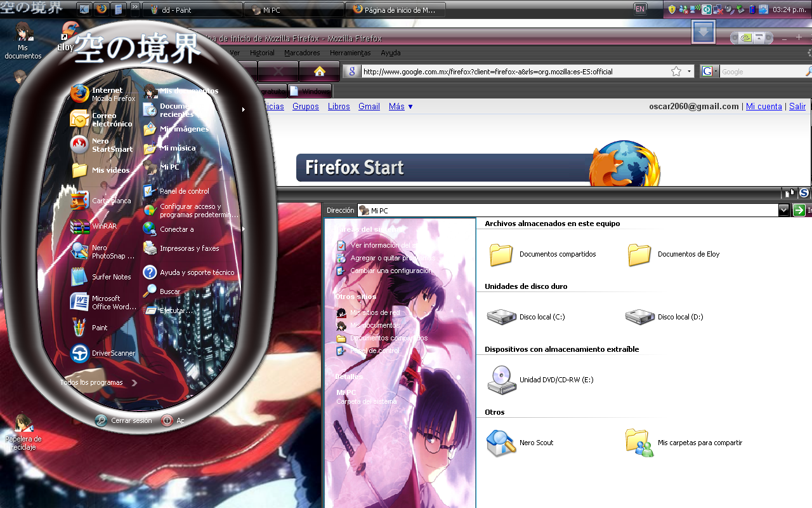812x508 pixels.
Task: Click the NVIDIA icon in the title bar
Action: tap(747, 37)
